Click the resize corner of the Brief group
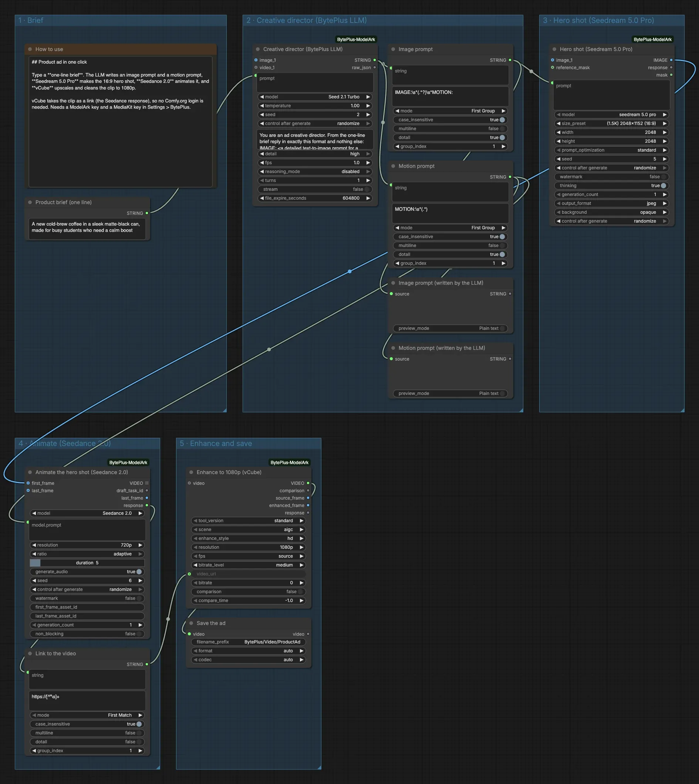 224,410
